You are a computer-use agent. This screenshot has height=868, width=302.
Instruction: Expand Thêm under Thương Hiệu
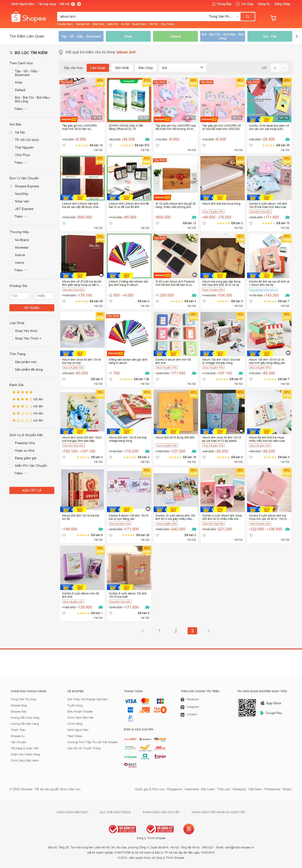[20, 270]
